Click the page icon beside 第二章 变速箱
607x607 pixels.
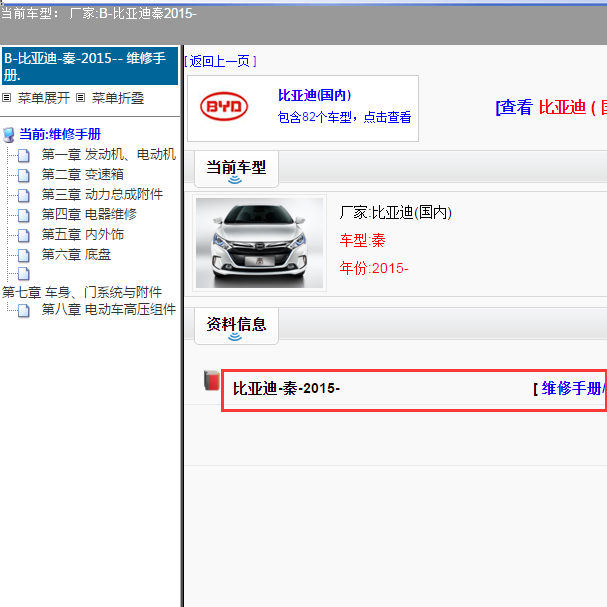24,175
